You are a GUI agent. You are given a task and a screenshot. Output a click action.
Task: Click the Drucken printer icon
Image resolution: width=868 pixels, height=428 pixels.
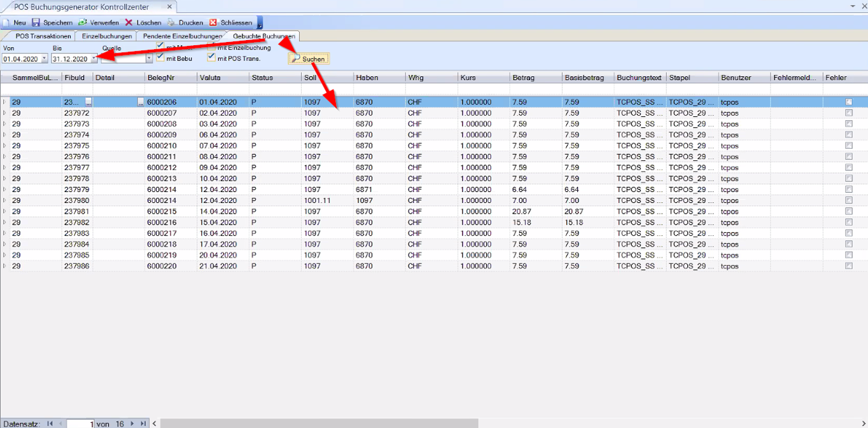coord(171,22)
